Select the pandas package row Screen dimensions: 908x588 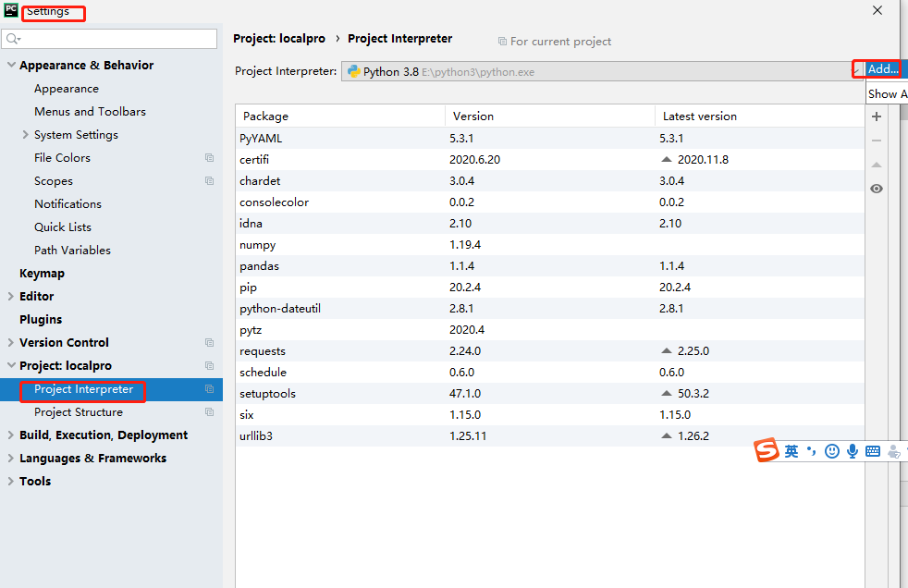coord(550,266)
